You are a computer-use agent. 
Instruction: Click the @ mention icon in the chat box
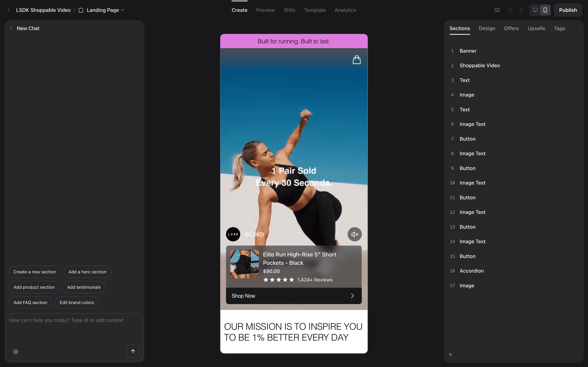tap(16, 351)
